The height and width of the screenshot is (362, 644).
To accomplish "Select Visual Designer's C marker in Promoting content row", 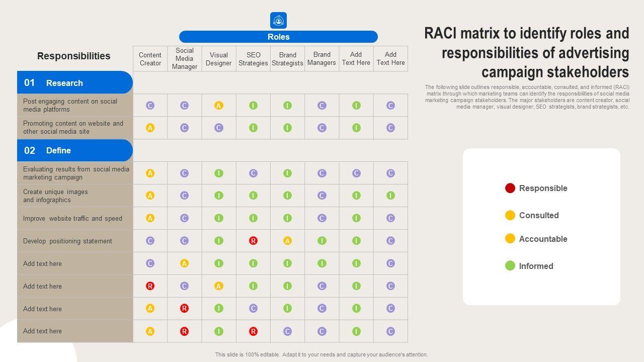I will pos(219,128).
